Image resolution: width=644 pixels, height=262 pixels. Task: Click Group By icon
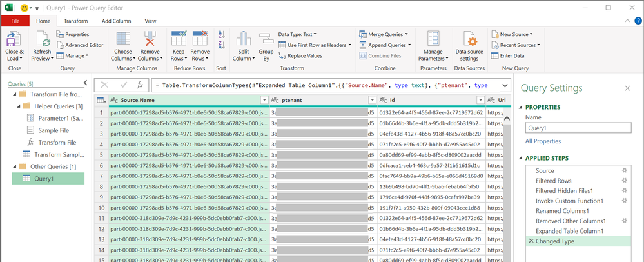[x=266, y=39]
